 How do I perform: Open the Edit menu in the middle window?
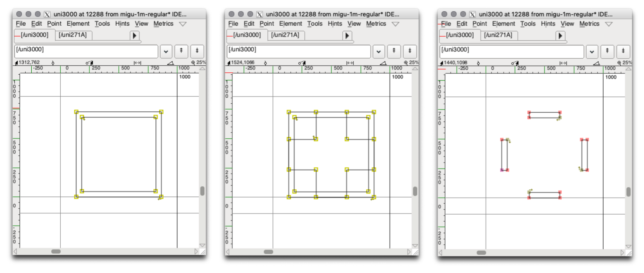pos(249,24)
